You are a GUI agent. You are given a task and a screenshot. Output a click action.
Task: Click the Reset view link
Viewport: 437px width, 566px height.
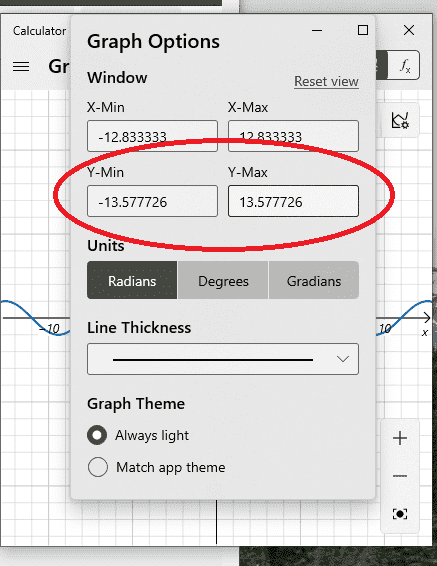pos(327,82)
